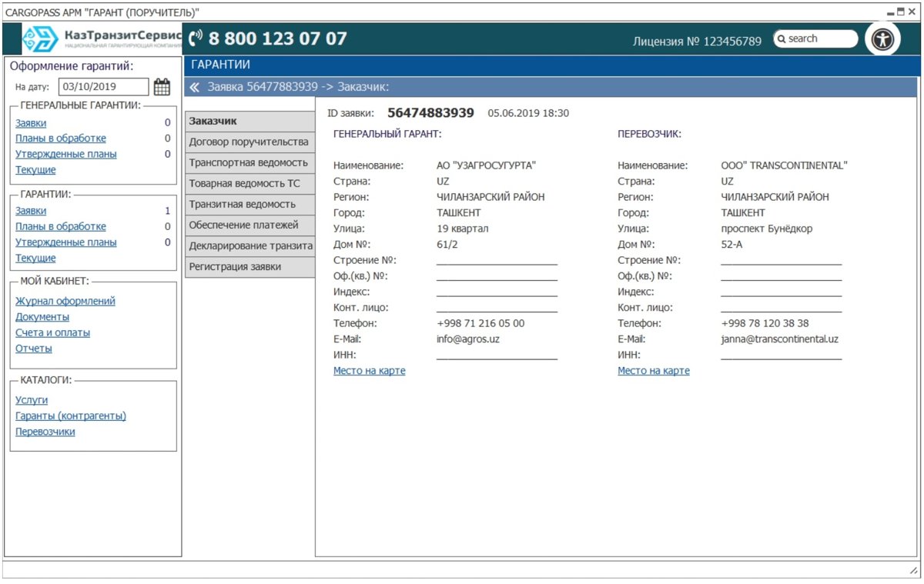Image resolution: width=924 pixels, height=584 pixels.
Task: Click the ГАРАНТИИ section header bar
Action: point(553,65)
